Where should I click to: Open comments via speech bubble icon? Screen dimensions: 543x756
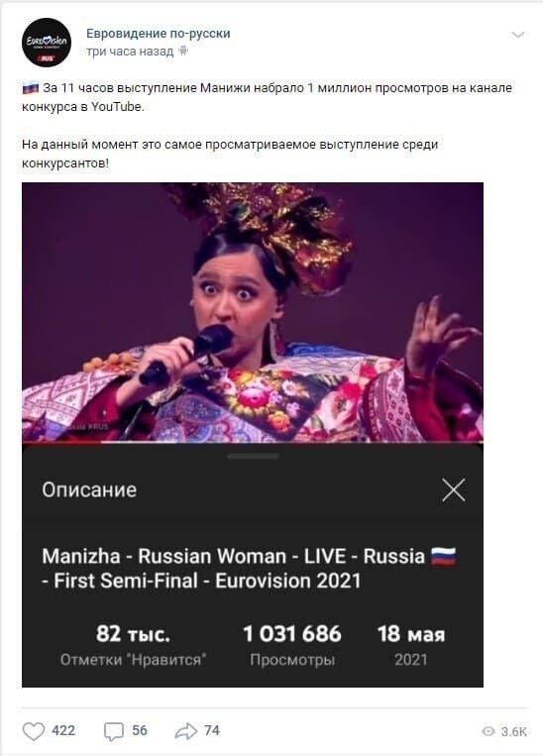tap(114, 731)
